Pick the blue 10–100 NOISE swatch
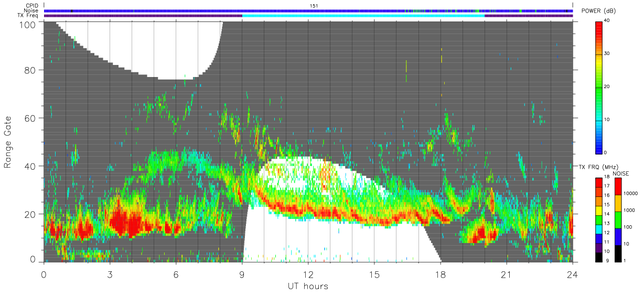644x297 pixels. pos(618,236)
